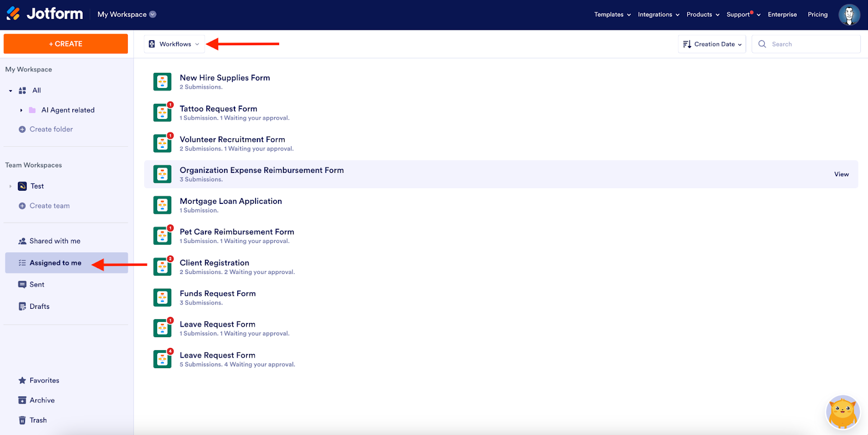Click the Volunteer Recruitment Form workflow icon
This screenshot has height=435, width=868.
[162, 144]
